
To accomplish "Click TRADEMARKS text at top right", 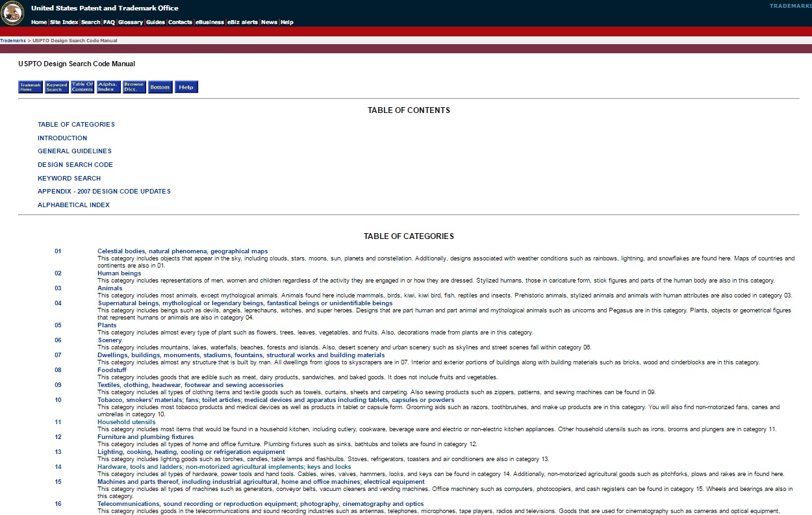I will coord(791,6).
